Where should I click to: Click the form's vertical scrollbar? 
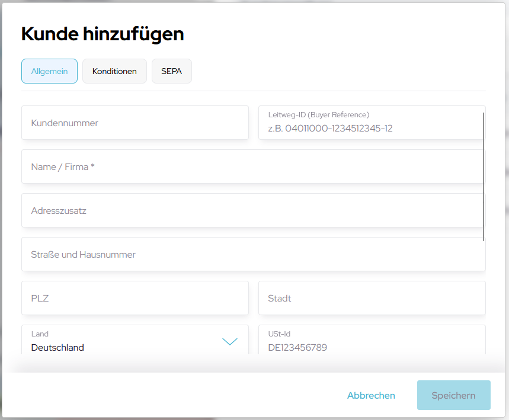coord(484,177)
